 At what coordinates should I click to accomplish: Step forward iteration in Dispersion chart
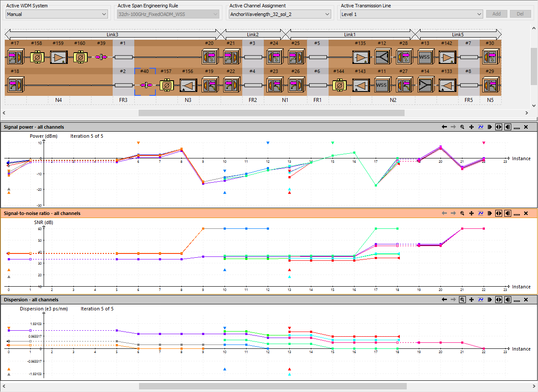490,300
